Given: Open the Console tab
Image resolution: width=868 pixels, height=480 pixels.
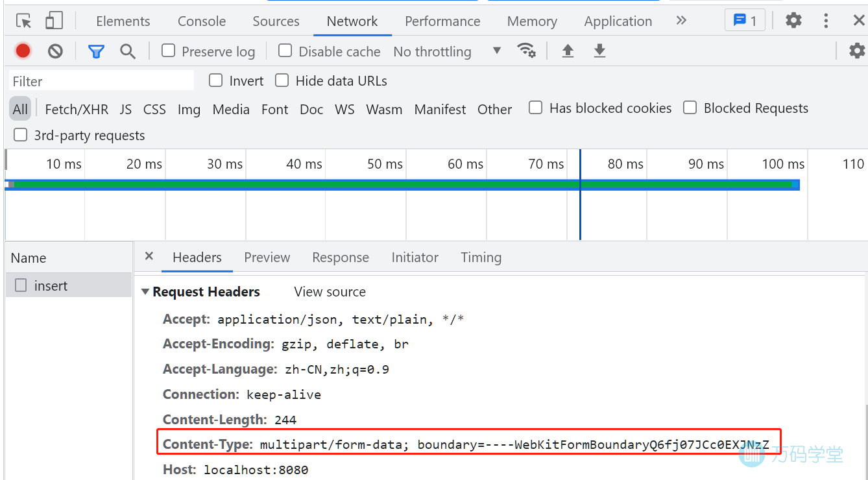Looking at the screenshot, I should [x=202, y=21].
